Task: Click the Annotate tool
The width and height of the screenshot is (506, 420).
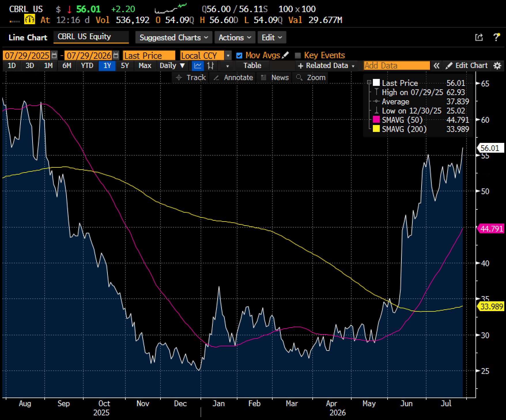Action: click(x=233, y=77)
